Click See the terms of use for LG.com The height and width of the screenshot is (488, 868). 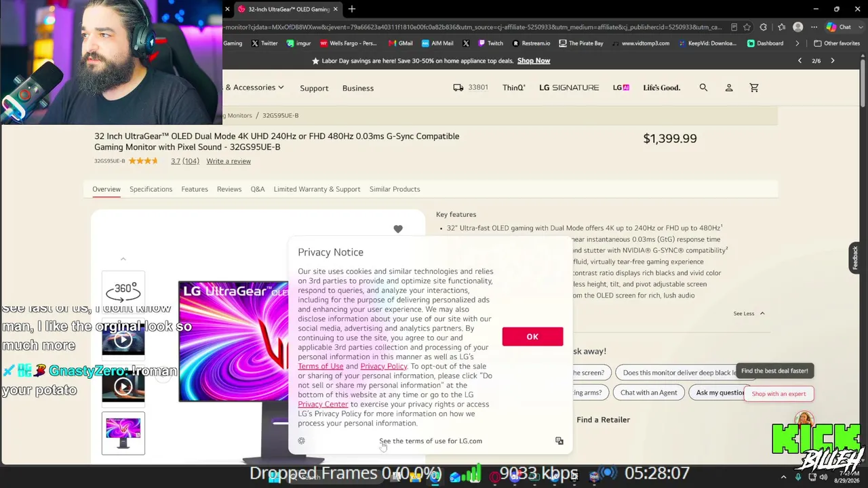coord(431,441)
